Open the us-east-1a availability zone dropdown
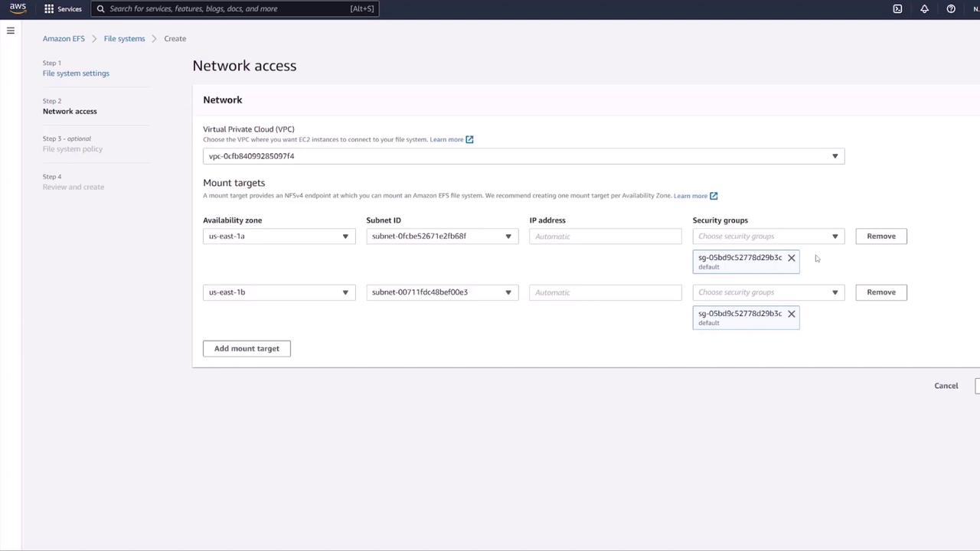The width and height of the screenshot is (980, 551). click(279, 236)
